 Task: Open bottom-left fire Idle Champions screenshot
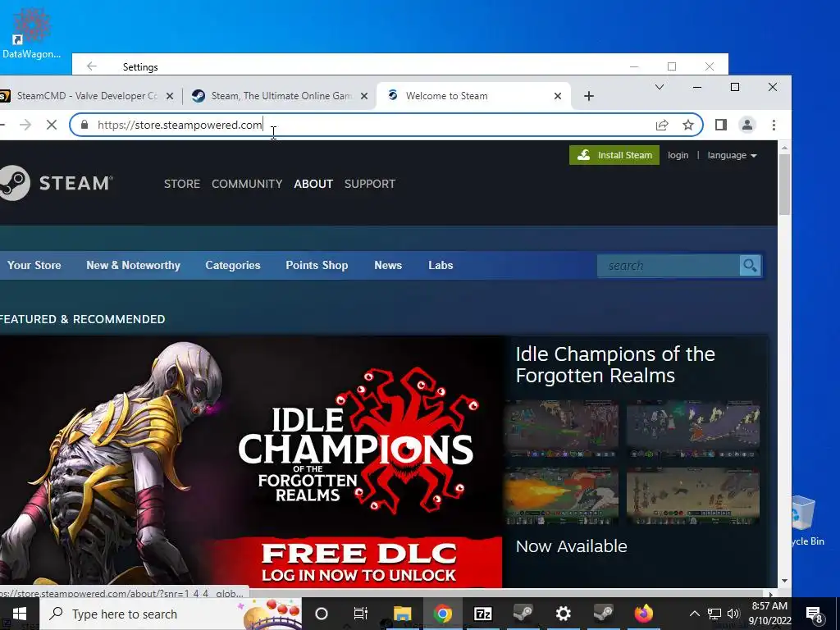(x=561, y=496)
